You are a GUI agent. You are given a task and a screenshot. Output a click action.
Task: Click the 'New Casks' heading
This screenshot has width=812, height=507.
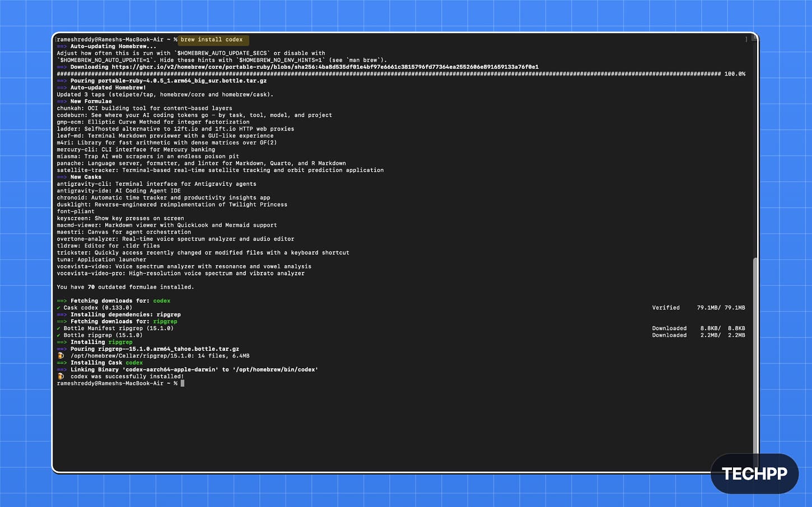(x=79, y=177)
